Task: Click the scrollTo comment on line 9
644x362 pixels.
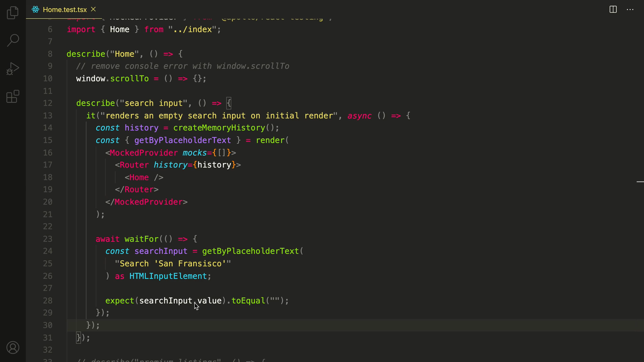Action: click(183, 66)
